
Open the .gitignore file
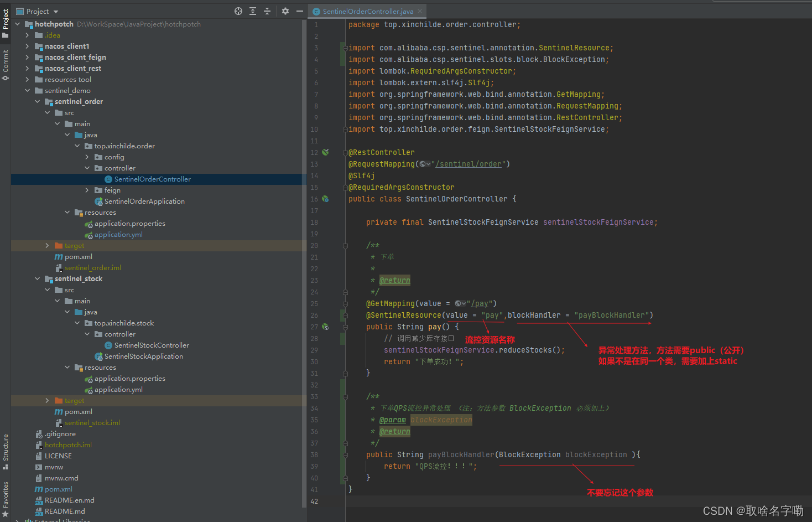[x=60, y=434]
